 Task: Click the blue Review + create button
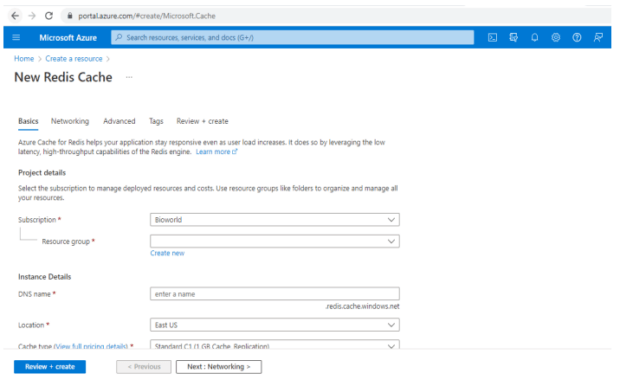click(x=50, y=367)
